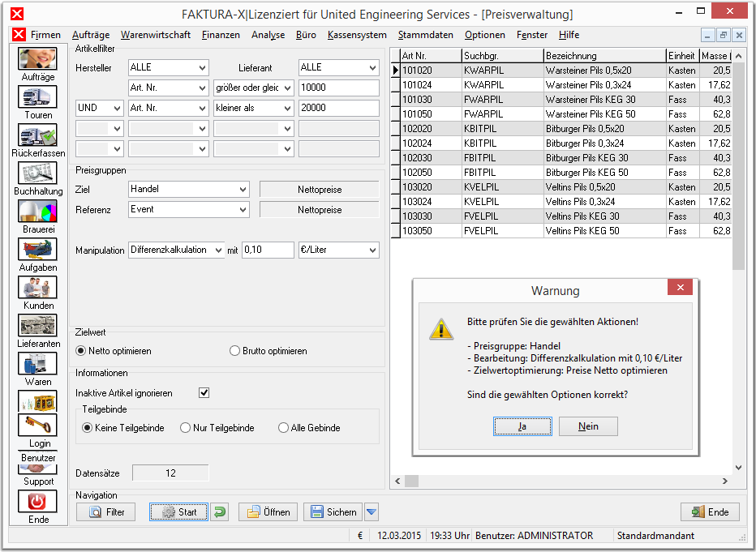Open the Kunden sidebar icon
756x552 pixels.
pos(37,287)
